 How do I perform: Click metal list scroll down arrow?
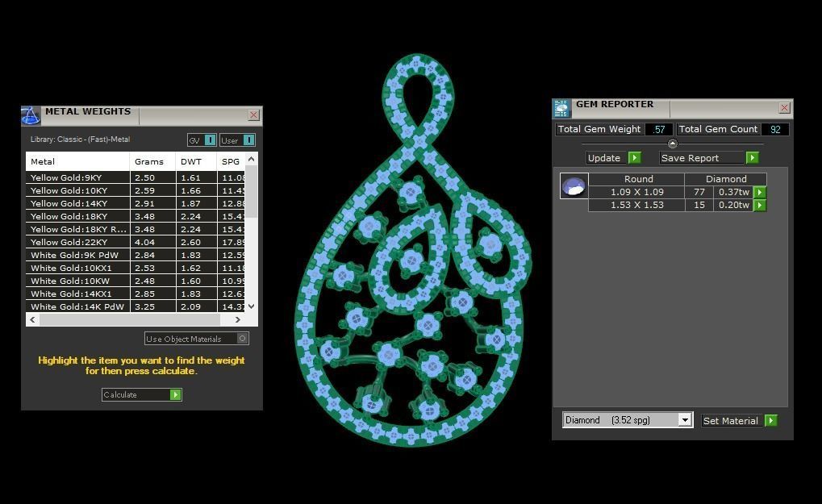click(x=251, y=306)
